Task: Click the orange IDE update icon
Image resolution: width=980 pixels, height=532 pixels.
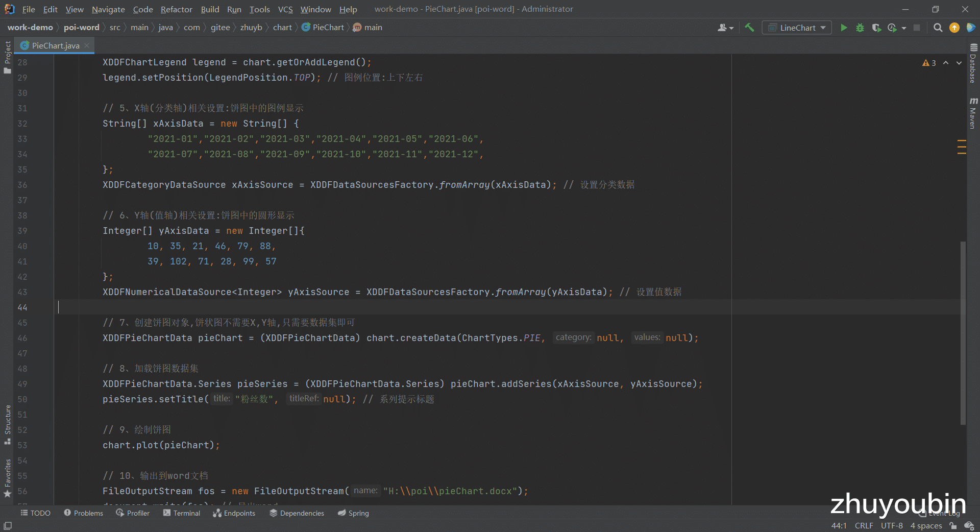Action: point(954,28)
